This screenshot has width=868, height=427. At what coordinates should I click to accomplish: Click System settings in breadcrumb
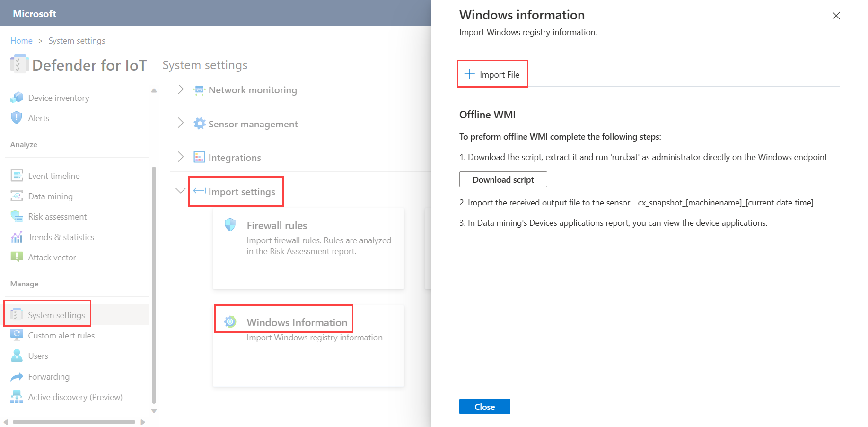click(x=77, y=41)
